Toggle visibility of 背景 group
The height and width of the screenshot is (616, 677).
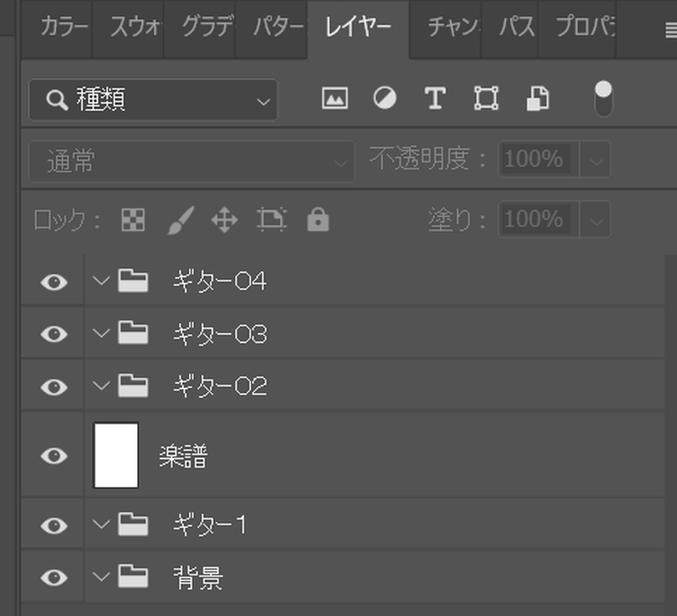coord(54,578)
